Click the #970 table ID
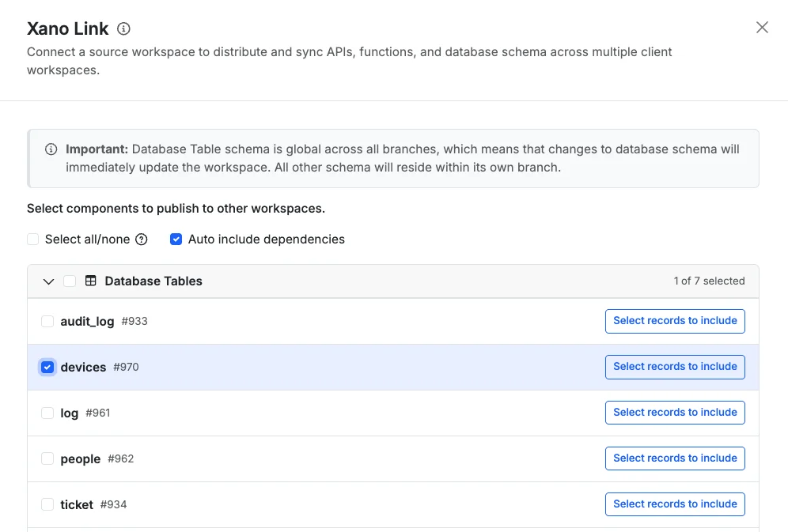The height and width of the screenshot is (532, 788). (x=126, y=367)
